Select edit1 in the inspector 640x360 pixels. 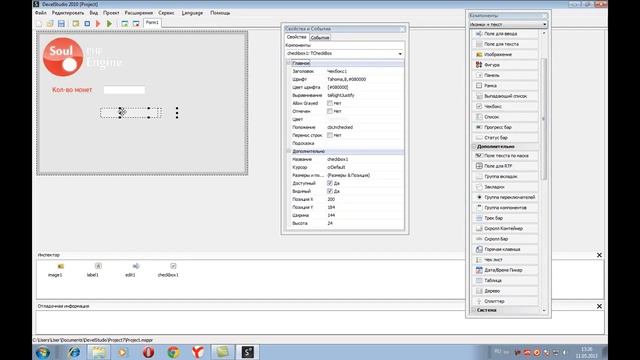pyautogui.click(x=130, y=270)
